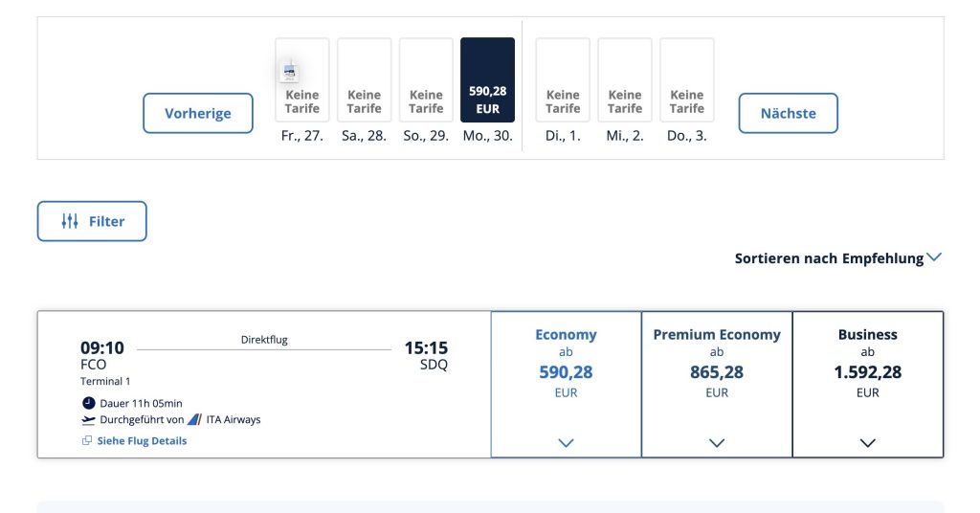The height and width of the screenshot is (513, 980).
Task: Select the Di., 1. date tile
Action: point(563,81)
